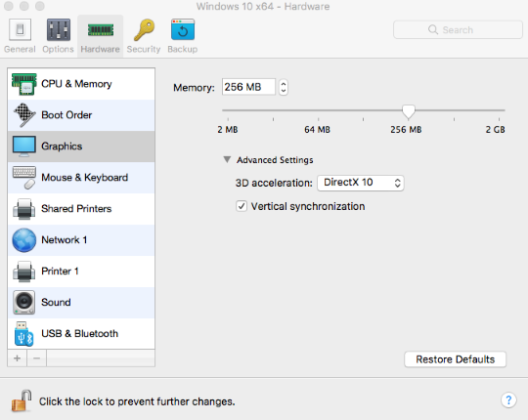The width and height of the screenshot is (528, 420).
Task: Click the red window close button
Action: coord(8,6)
